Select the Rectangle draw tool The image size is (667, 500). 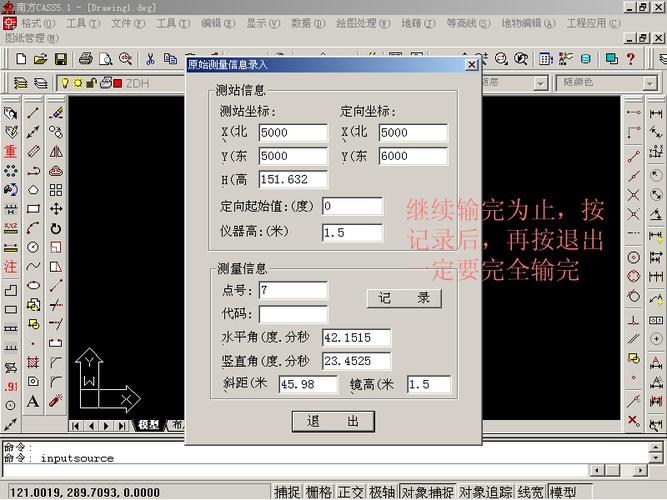33,209
